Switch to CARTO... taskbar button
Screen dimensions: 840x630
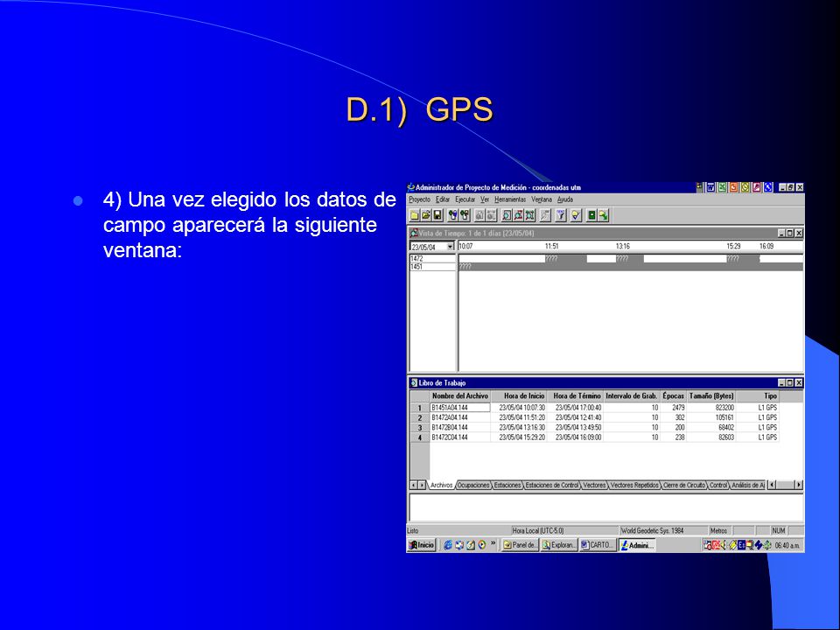point(598,545)
